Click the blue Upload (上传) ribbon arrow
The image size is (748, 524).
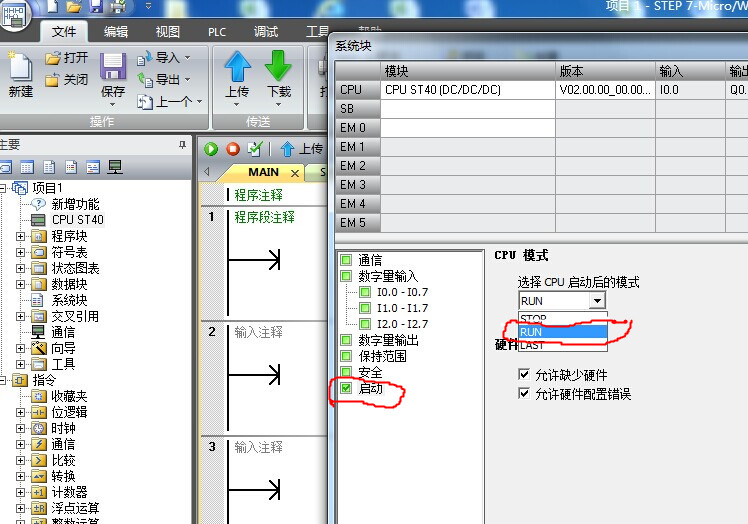pyautogui.click(x=238, y=66)
